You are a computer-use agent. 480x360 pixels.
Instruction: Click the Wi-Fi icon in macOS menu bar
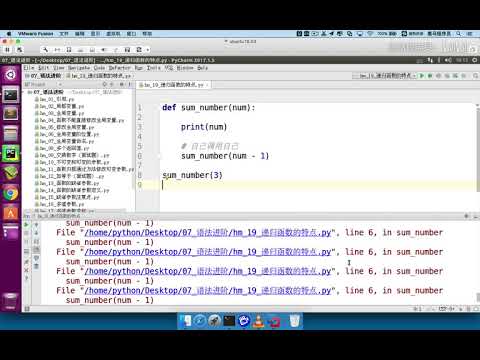tap(370, 34)
